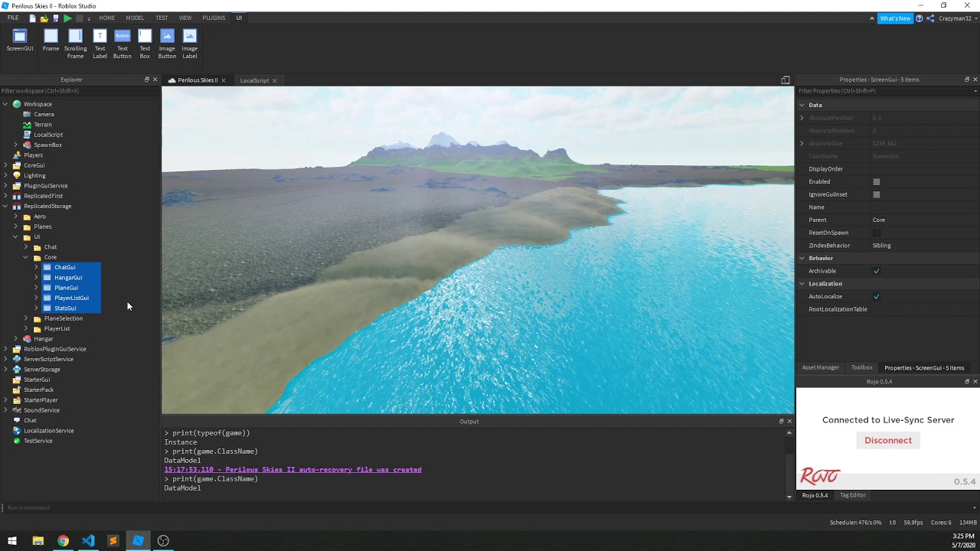Image resolution: width=980 pixels, height=551 pixels.
Task: Open the FILE menu
Action: (13, 18)
